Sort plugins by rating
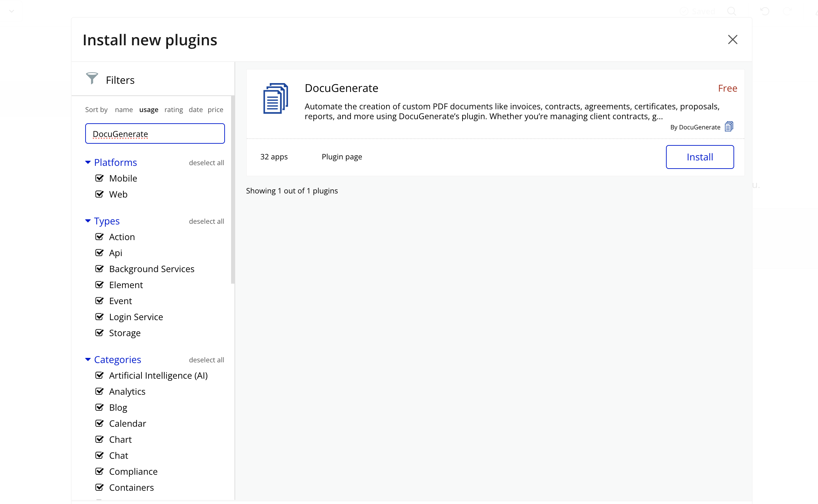The image size is (818, 504). click(x=173, y=110)
